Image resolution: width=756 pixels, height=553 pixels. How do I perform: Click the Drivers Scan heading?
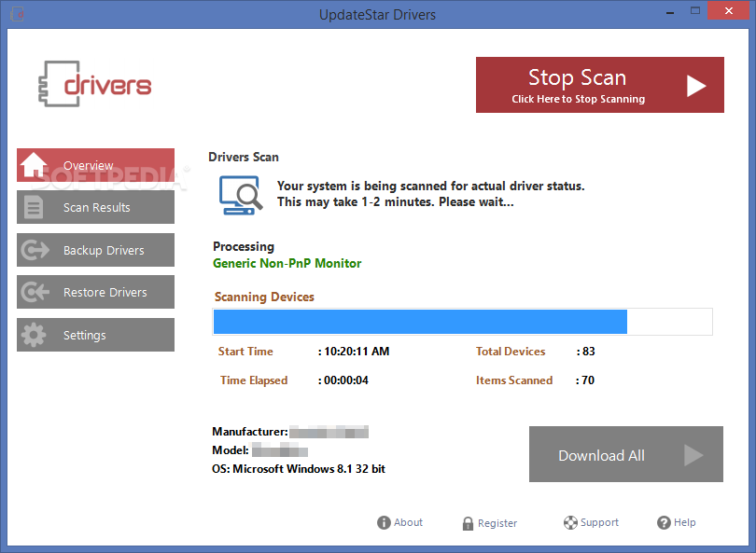pyautogui.click(x=244, y=157)
